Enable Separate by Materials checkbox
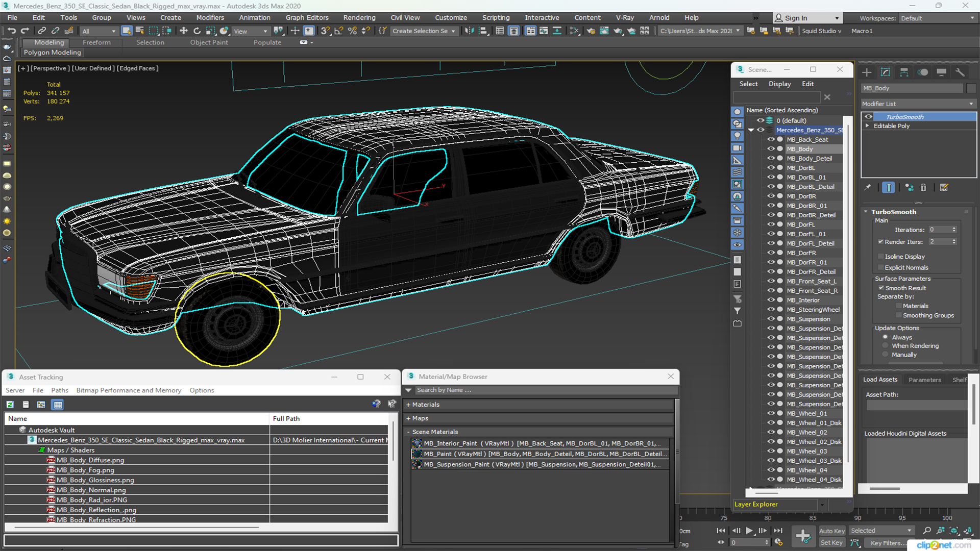Screen dimensions: 980x551 point(899,306)
